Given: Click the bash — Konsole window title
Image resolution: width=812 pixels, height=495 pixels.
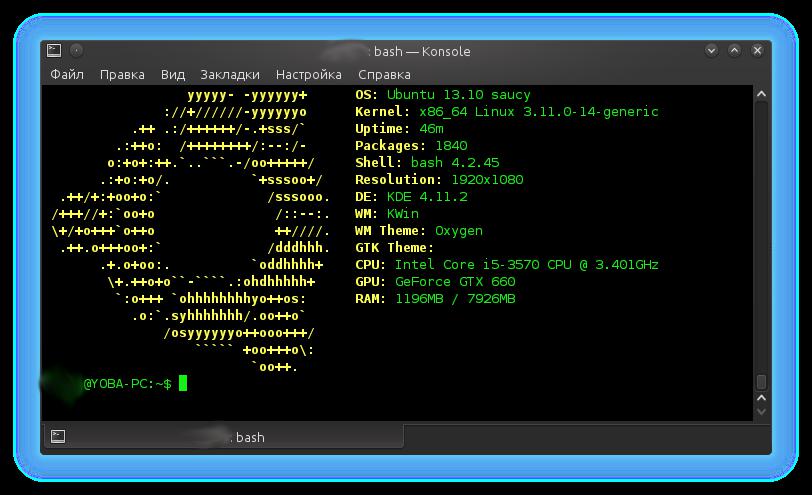Looking at the screenshot, I should pos(422,51).
